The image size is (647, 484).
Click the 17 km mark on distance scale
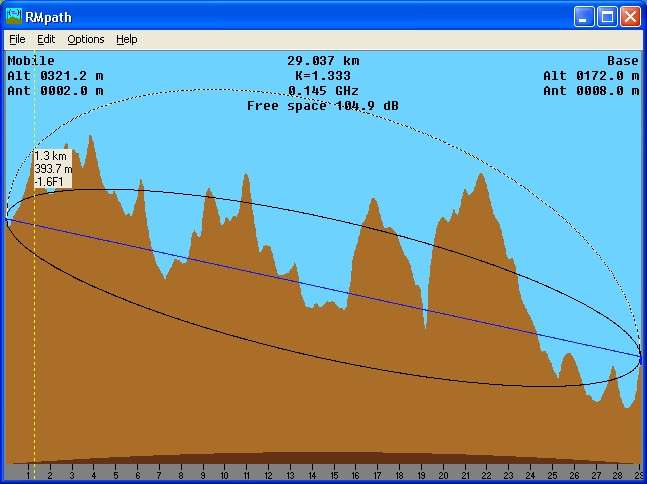click(x=377, y=475)
